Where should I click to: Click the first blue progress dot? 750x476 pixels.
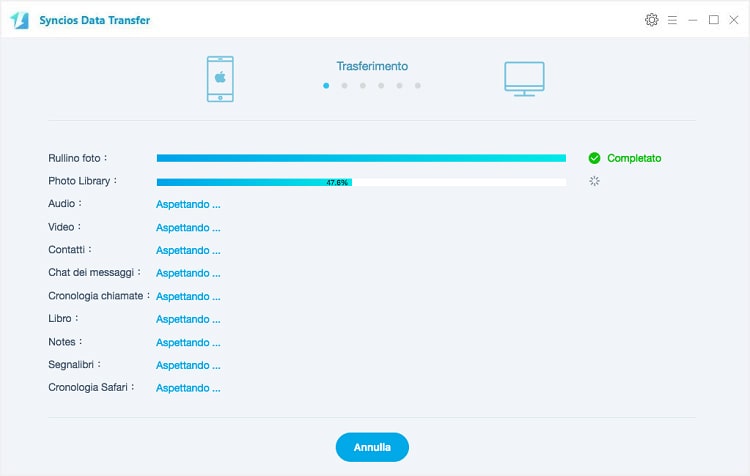326,86
